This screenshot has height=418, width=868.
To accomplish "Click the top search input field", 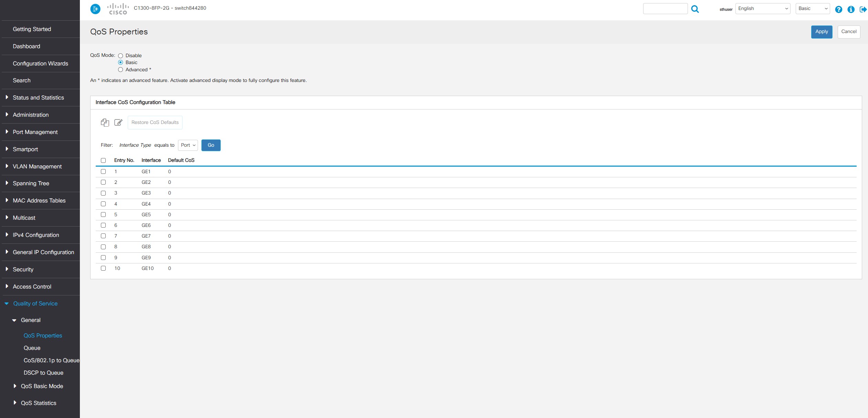I will (x=665, y=9).
